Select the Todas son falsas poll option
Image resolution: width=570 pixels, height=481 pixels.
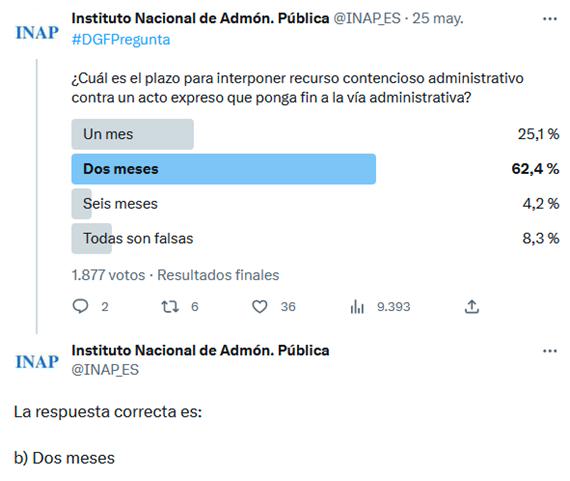(x=138, y=239)
